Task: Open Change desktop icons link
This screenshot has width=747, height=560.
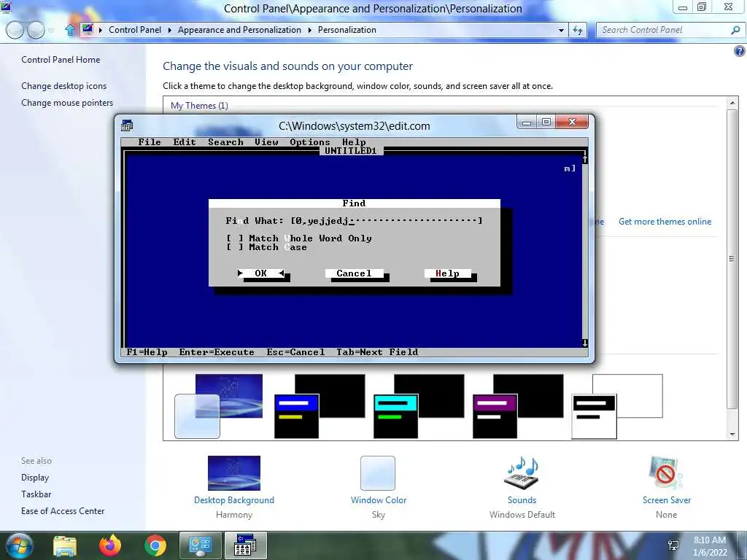Action: point(64,86)
